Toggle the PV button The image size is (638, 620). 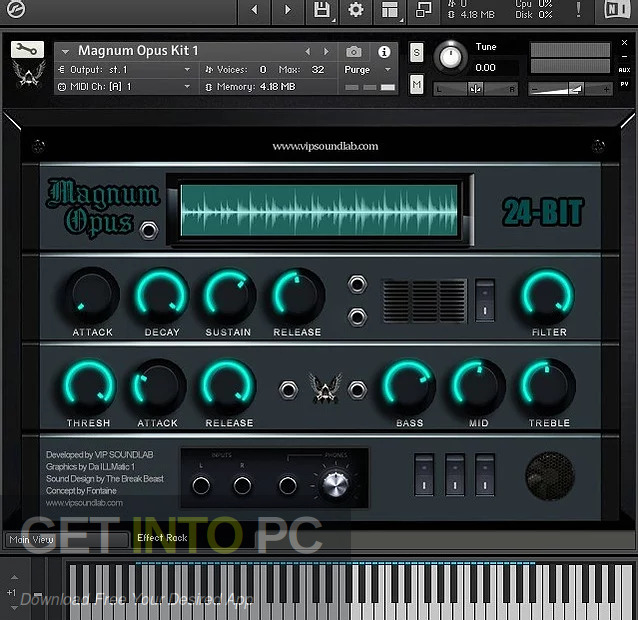click(625, 84)
